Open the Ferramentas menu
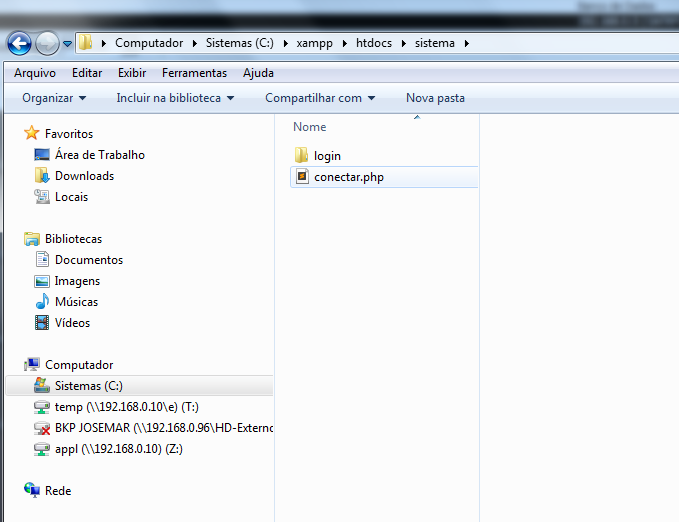Viewport: 679px width, 522px height. tap(194, 73)
